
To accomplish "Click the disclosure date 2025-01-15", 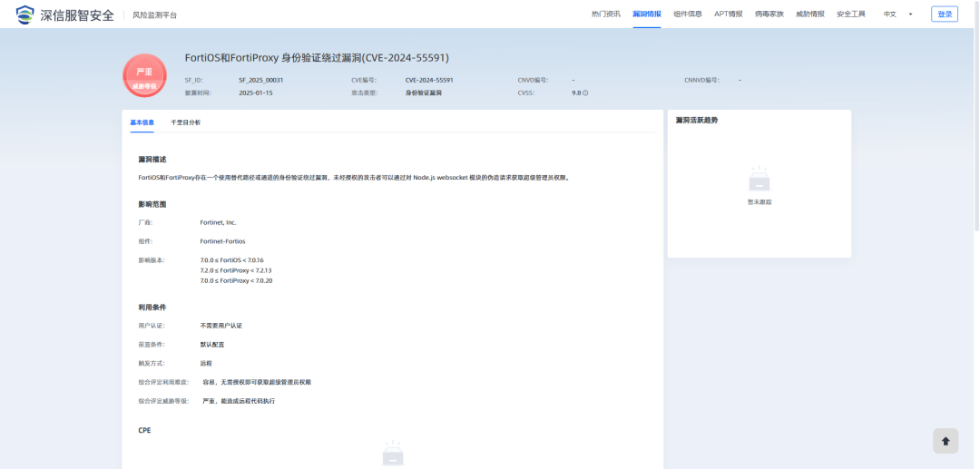I will [x=256, y=93].
